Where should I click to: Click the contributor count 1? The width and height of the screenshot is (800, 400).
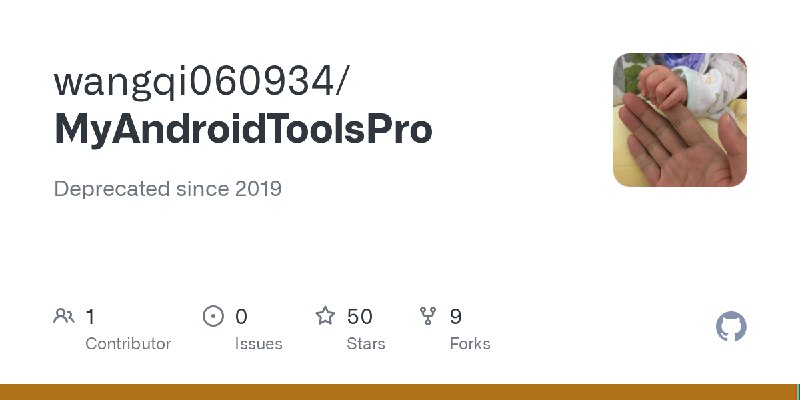pyautogui.click(x=90, y=317)
